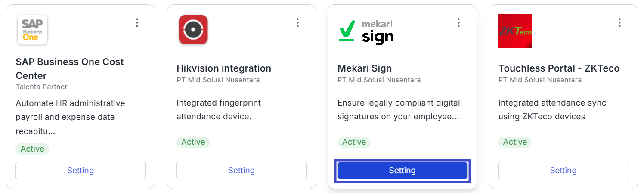Click Active status badge on ZKTeco card
Screen dimensions: 644x193
pyautogui.click(x=515, y=142)
